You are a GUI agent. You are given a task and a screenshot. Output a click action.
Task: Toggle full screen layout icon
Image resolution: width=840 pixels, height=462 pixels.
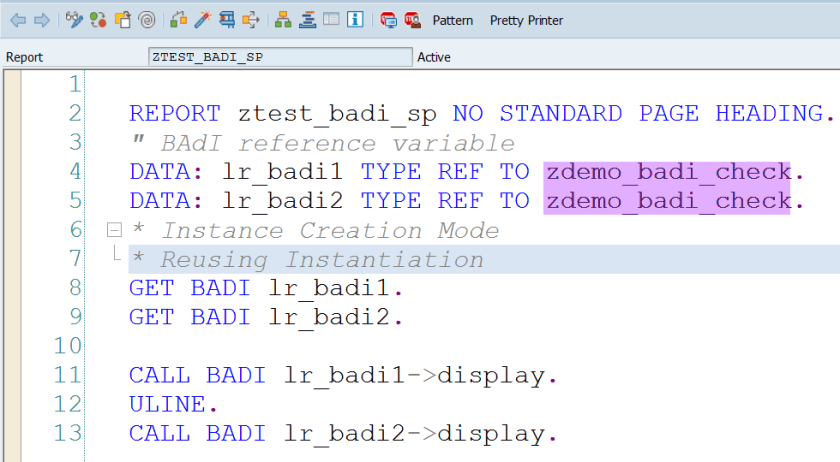click(331, 20)
